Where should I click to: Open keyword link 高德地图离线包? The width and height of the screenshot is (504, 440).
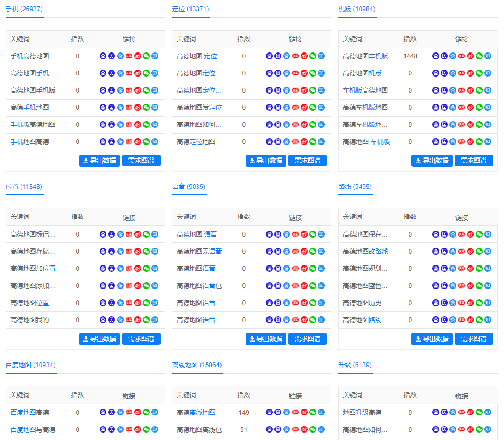coord(199,429)
